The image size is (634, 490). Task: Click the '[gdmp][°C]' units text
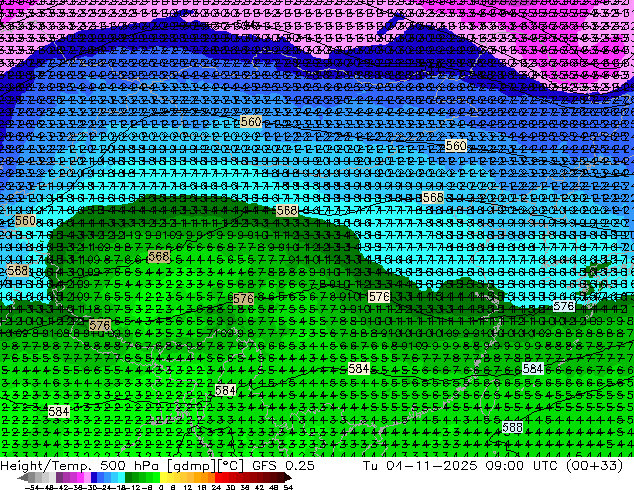click(206, 465)
